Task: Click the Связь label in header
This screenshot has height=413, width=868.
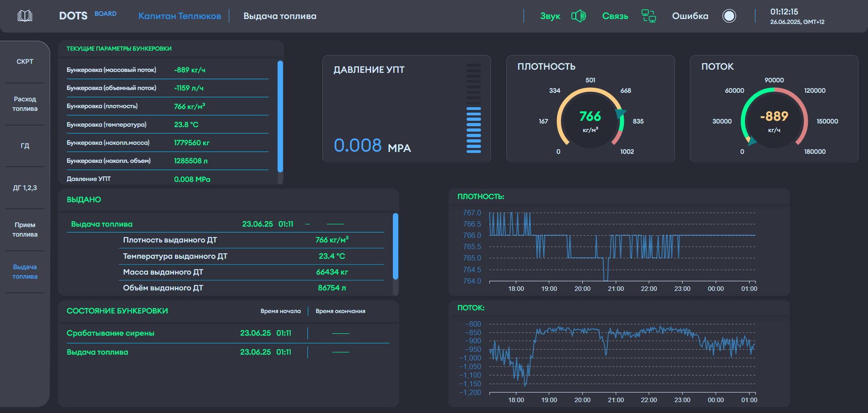Action: [x=615, y=16]
